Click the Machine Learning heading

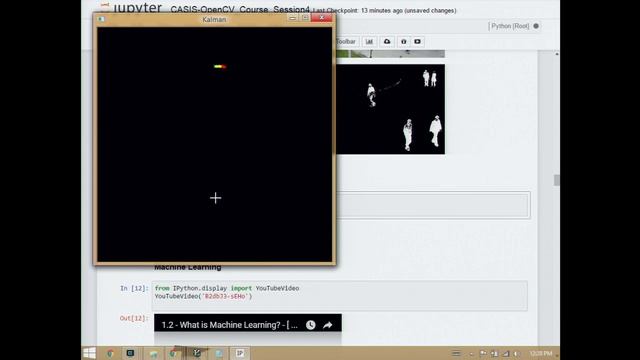(188, 268)
